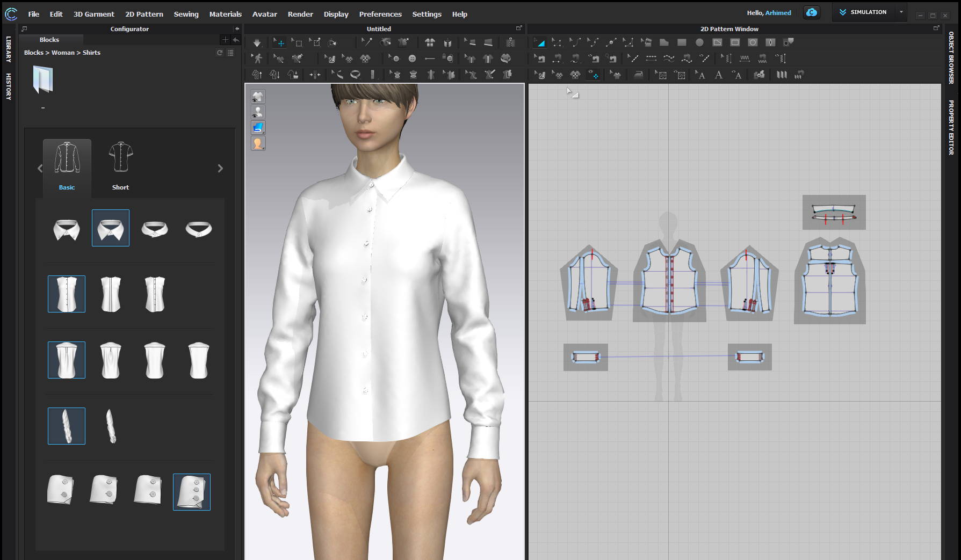Toggle avatar display in 3D viewport
The width and height of the screenshot is (961, 560).
(258, 112)
